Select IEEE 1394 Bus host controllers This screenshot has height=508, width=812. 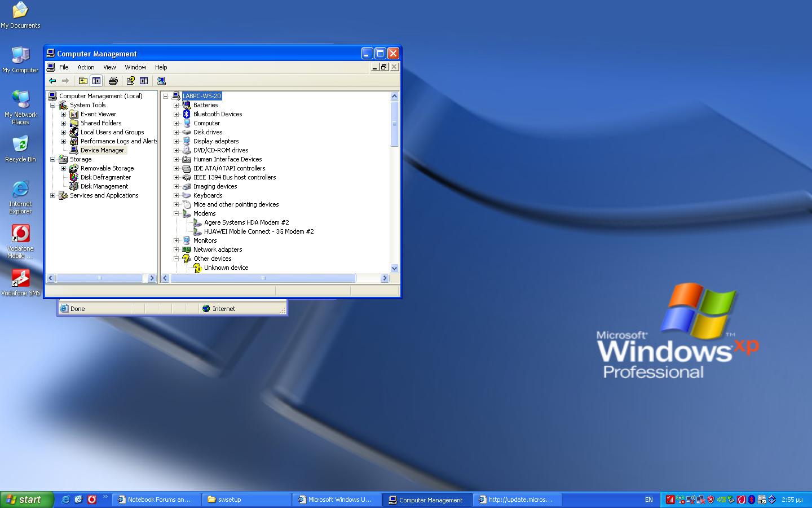235,177
